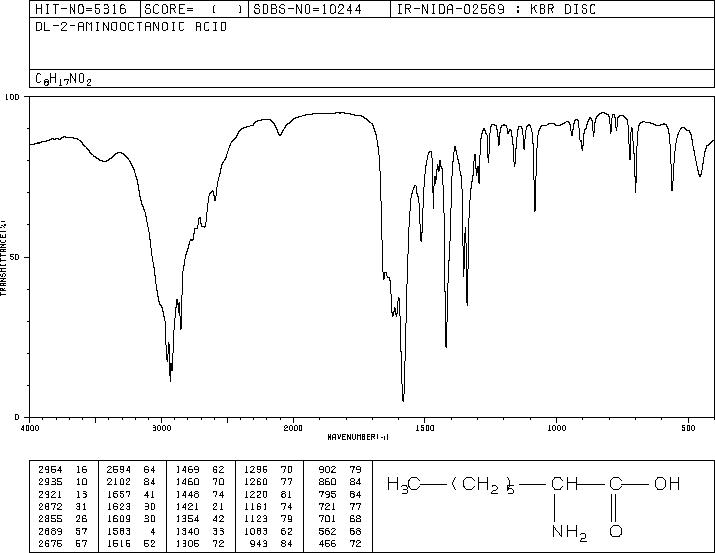This screenshot has width=715, height=553.
Task: Click the NH2 group in structure diagram
Action: click(569, 532)
